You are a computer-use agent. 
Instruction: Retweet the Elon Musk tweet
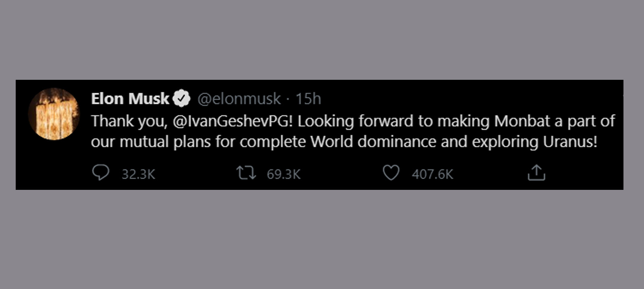click(x=246, y=173)
